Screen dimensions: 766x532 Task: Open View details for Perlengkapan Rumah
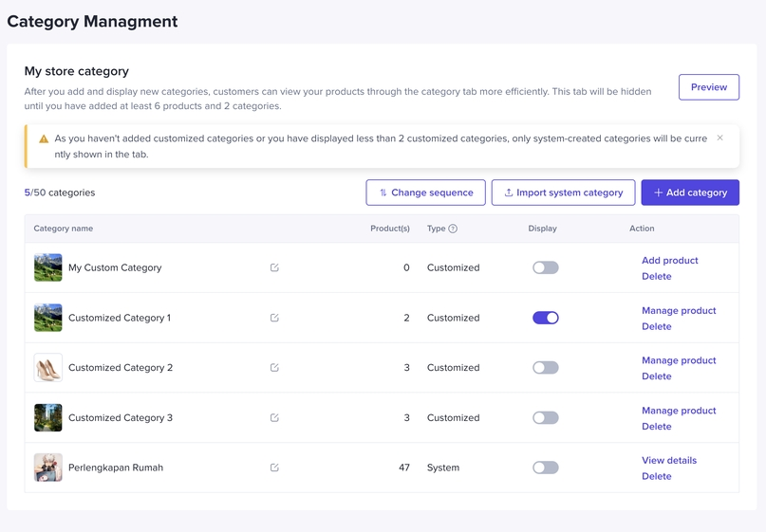pyautogui.click(x=668, y=460)
